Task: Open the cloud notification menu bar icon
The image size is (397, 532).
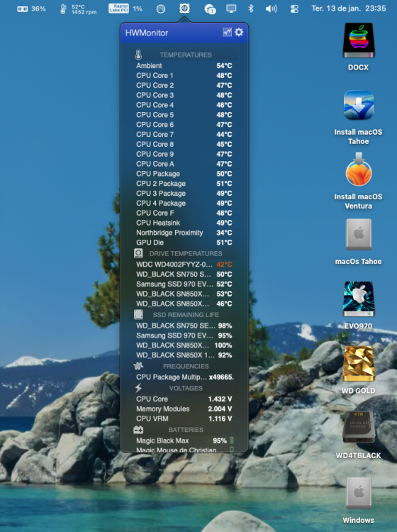Action: point(210,9)
